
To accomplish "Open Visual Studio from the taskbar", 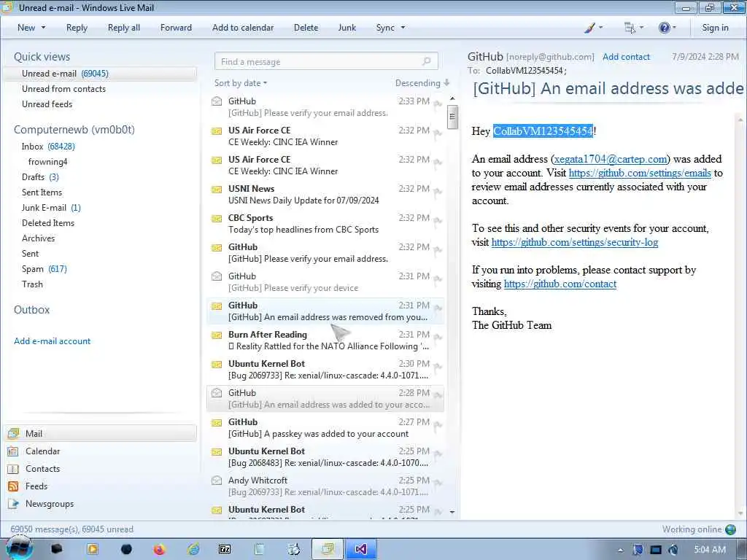I will click(x=360, y=550).
